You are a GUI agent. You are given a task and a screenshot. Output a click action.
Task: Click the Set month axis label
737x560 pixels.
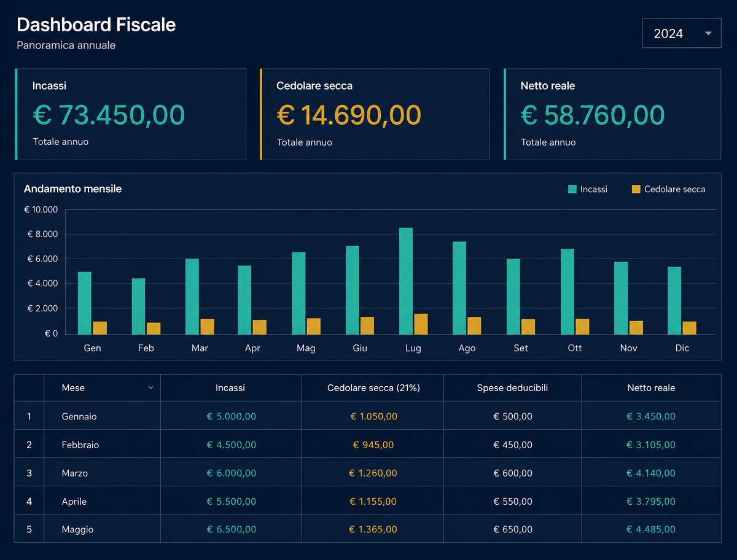tap(521, 348)
